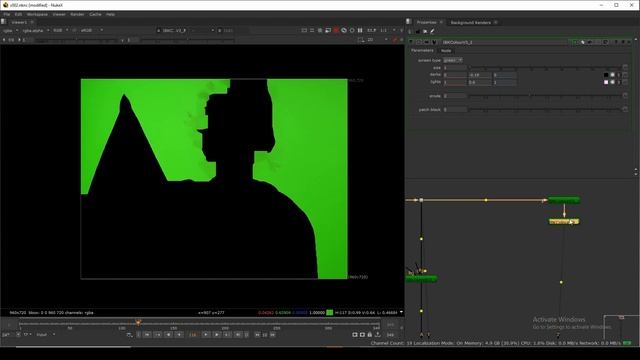
Task: Switch to the Node tab in properties
Action: click(446, 51)
